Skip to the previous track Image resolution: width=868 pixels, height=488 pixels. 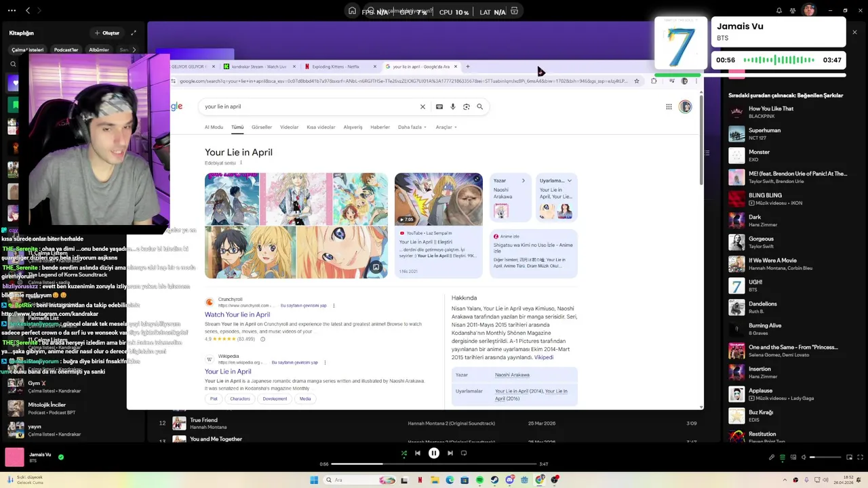point(418,453)
